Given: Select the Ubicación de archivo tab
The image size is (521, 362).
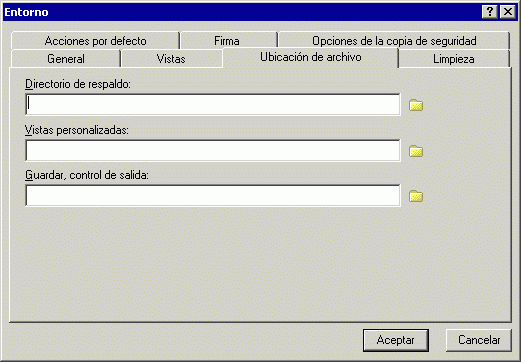Looking at the screenshot, I should tap(311, 57).
